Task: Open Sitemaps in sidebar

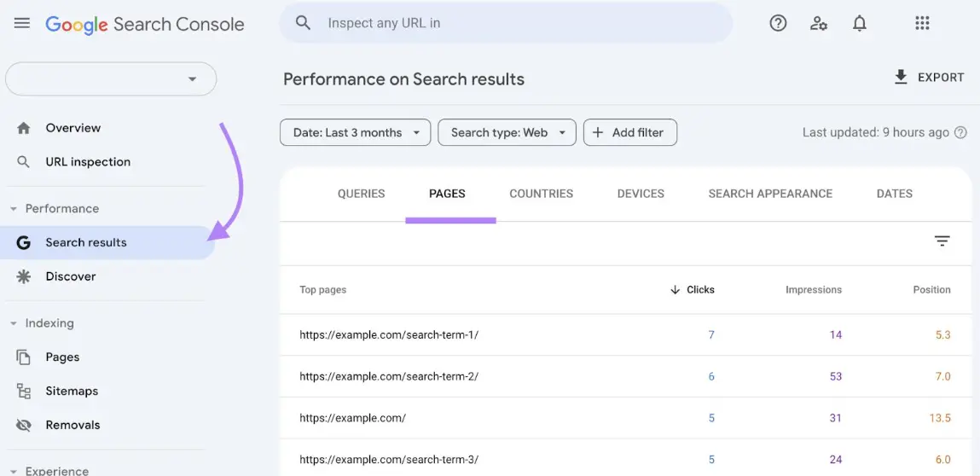Action: pos(72,391)
